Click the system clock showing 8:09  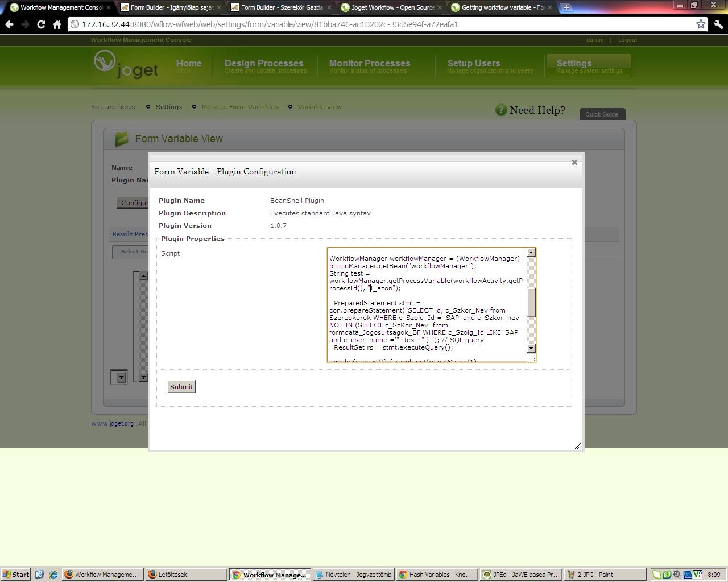pos(714,575)
